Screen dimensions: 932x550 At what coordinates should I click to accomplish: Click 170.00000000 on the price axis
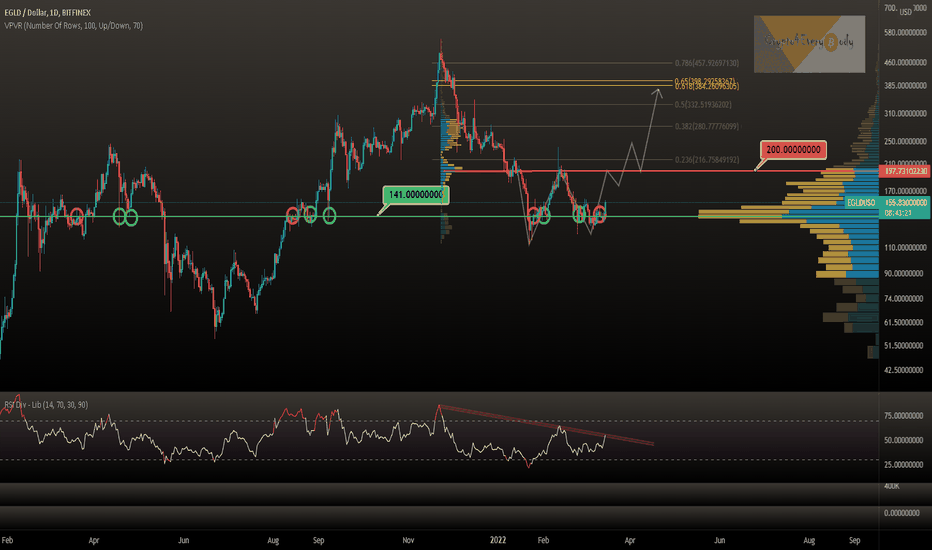click(905, 191)
